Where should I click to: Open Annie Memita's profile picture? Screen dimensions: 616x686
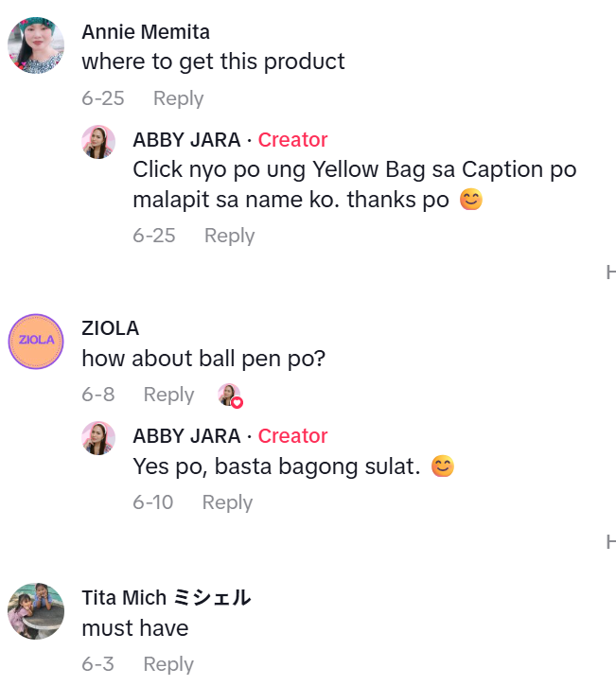click(36, 45)
